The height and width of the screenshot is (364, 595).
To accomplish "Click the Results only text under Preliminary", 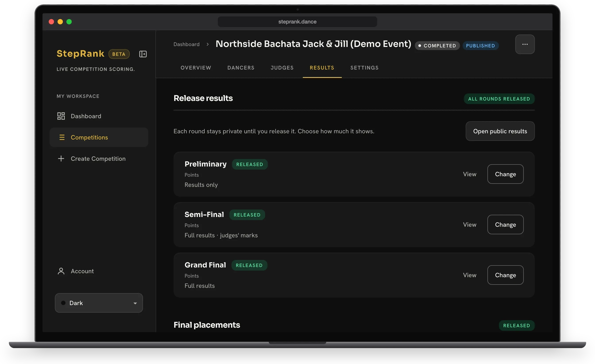I will (x=201, y=185).
